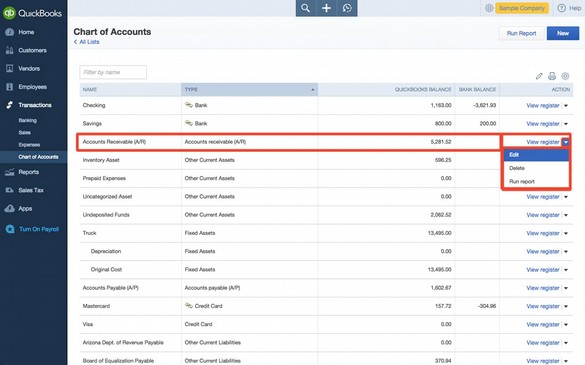585x365 pixels.
Task: Click the printer icon above table
Action: tap(552, 76)
